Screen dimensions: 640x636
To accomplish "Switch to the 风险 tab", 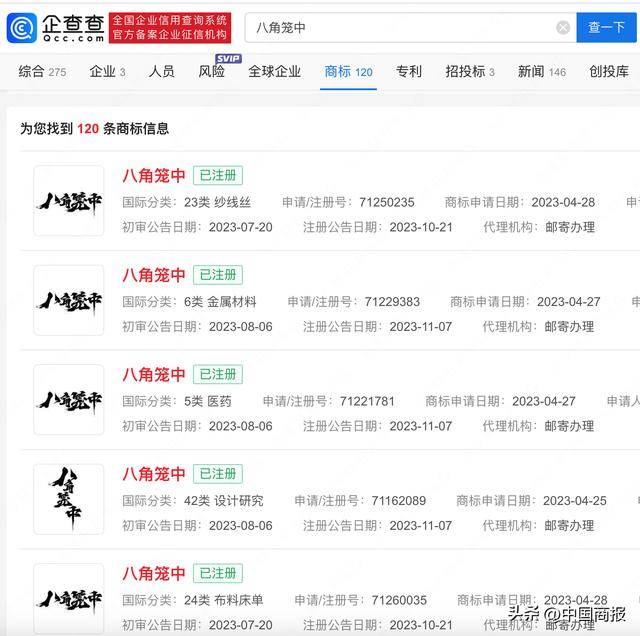I will pos(211,72).
